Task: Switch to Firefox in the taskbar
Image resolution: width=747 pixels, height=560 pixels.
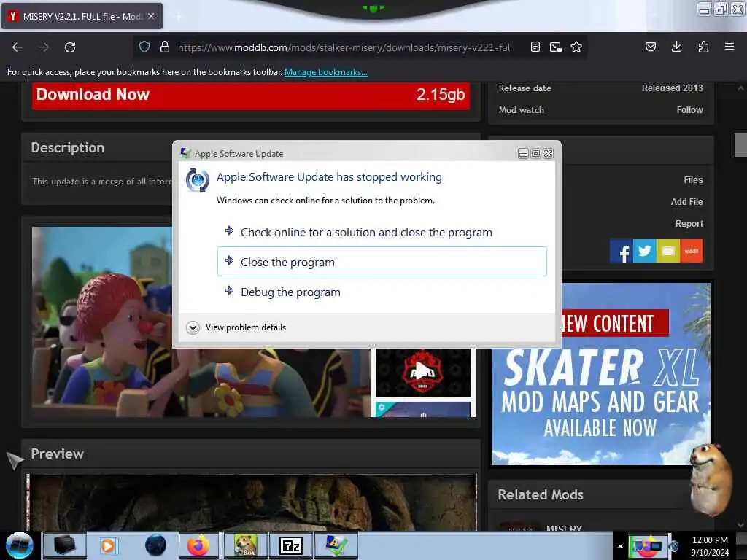Action: click(x=198, y=545)
